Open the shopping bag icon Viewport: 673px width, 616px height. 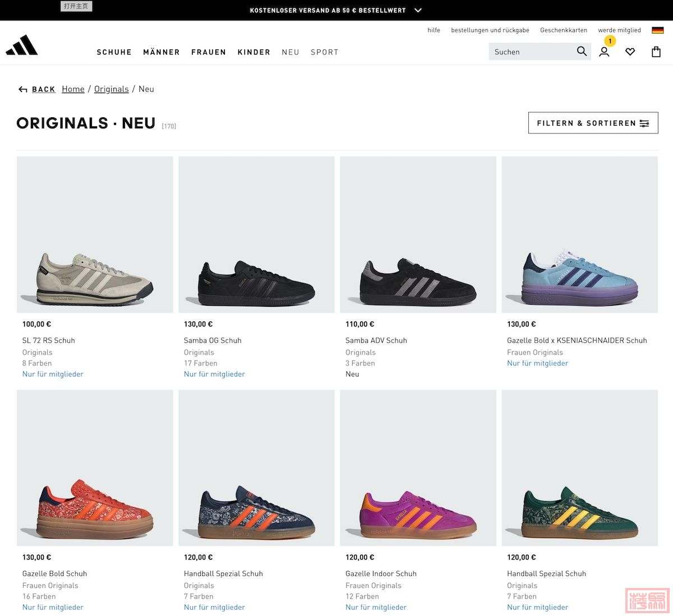(656, 52)
